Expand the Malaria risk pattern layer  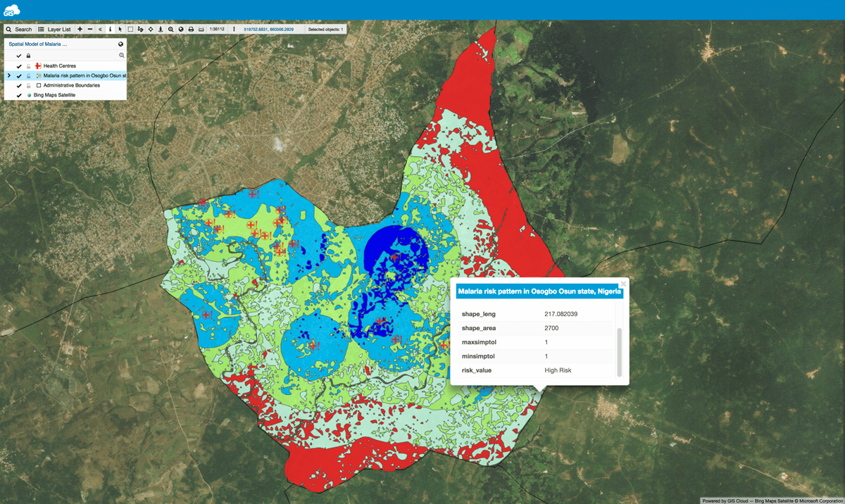[10, 76]
